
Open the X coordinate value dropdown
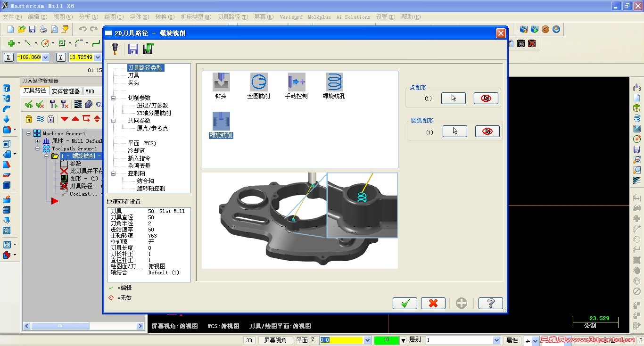[x=45, y=58]
